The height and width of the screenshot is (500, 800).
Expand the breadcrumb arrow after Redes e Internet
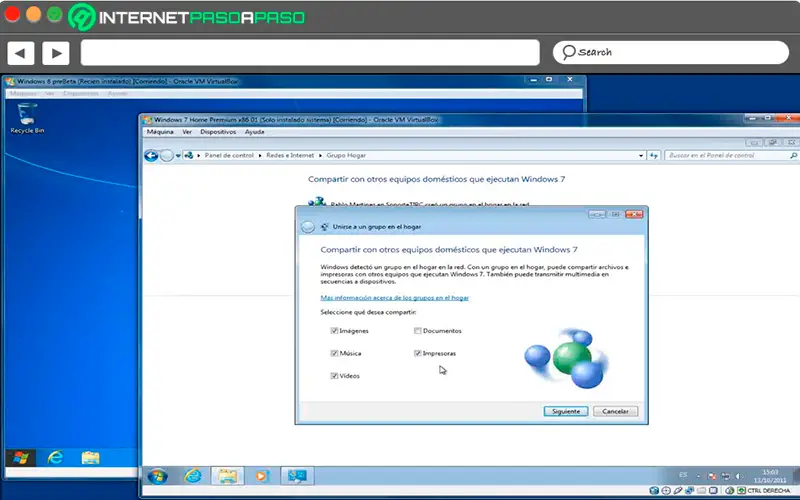click(320, 156)
